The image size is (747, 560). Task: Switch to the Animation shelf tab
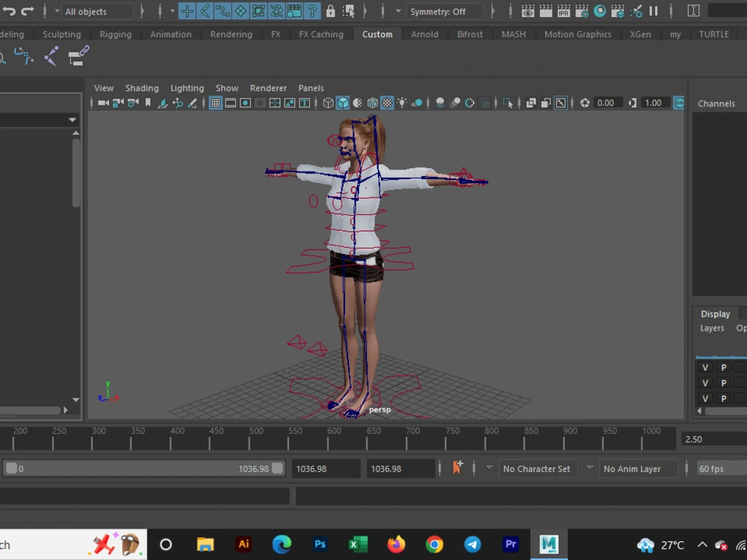tap(170, 34)
